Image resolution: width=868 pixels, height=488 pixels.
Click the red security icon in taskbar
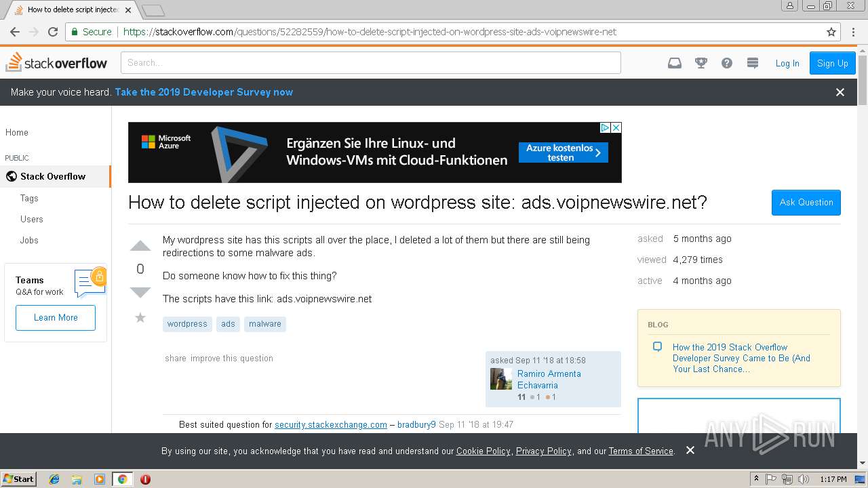click(145, 479)
